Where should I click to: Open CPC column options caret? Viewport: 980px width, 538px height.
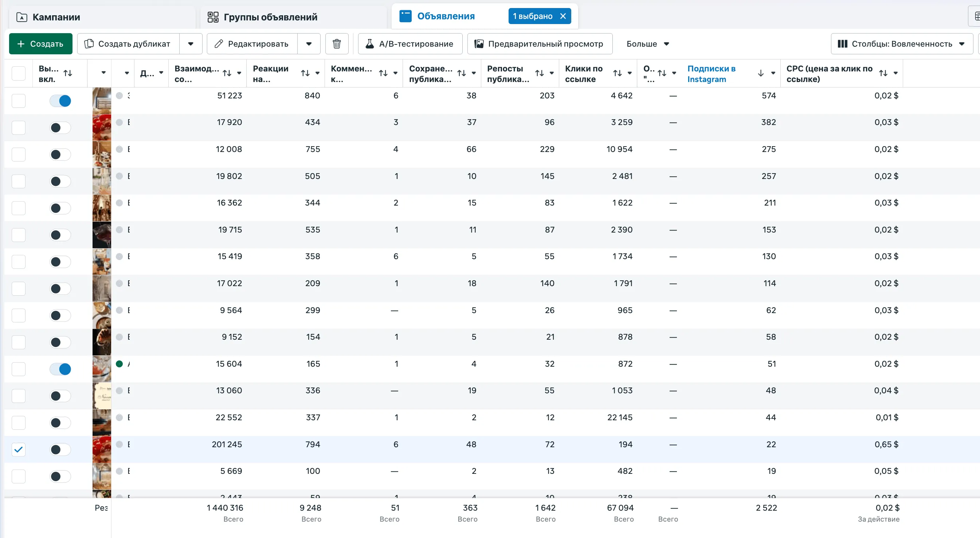point(895,73)
